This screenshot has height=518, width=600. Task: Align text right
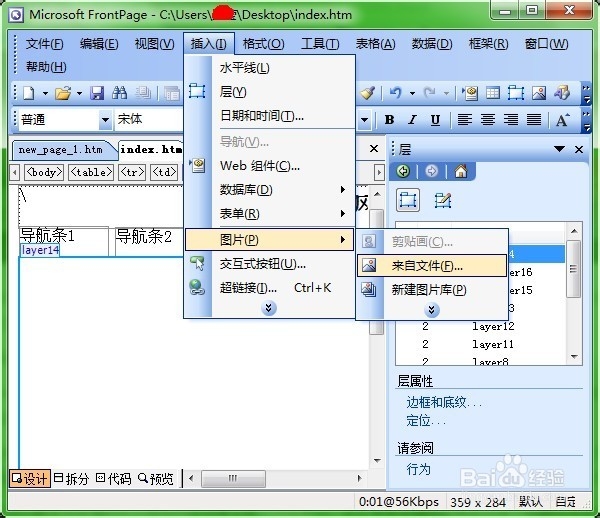pos(510,120)
